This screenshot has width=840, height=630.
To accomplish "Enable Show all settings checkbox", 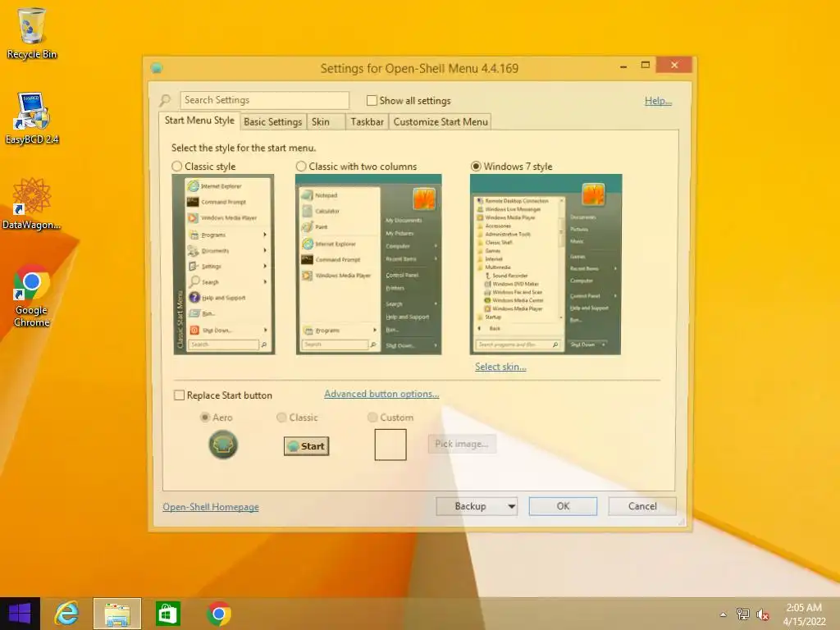I will tap(372, 101).
